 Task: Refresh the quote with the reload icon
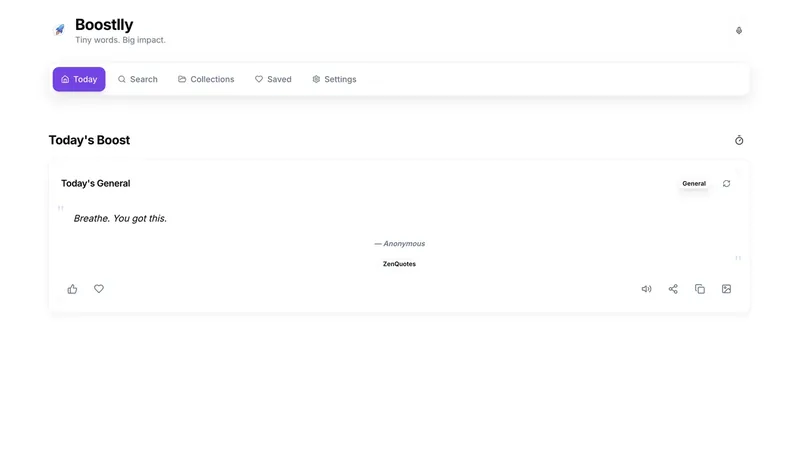[x=727, y=184]
